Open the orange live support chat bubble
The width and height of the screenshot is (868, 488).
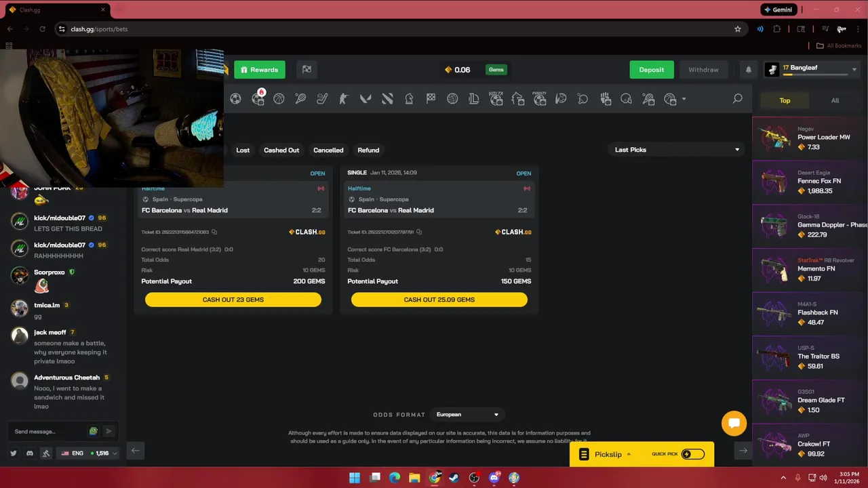734,424
